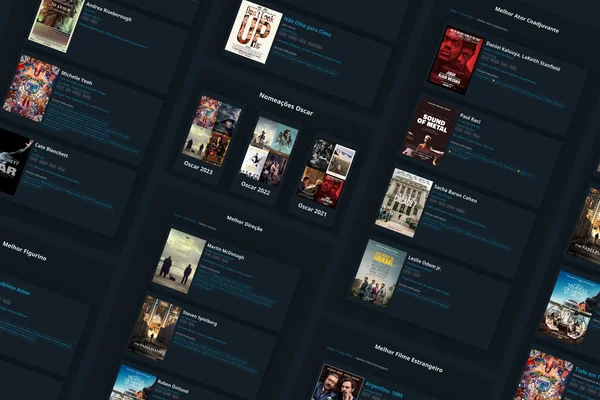Open the Judas and the Black Messiah poster
Viewport: 600px width, 400px height.
pos(456,60)
